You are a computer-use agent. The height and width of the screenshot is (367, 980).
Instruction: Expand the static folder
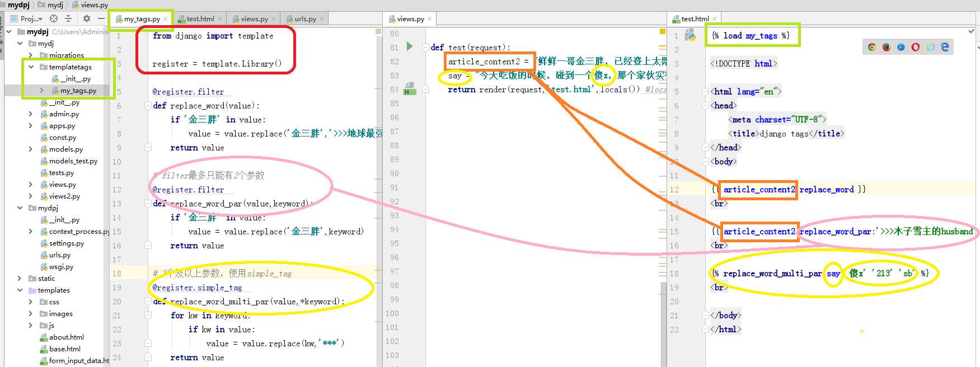click(20, 278)
